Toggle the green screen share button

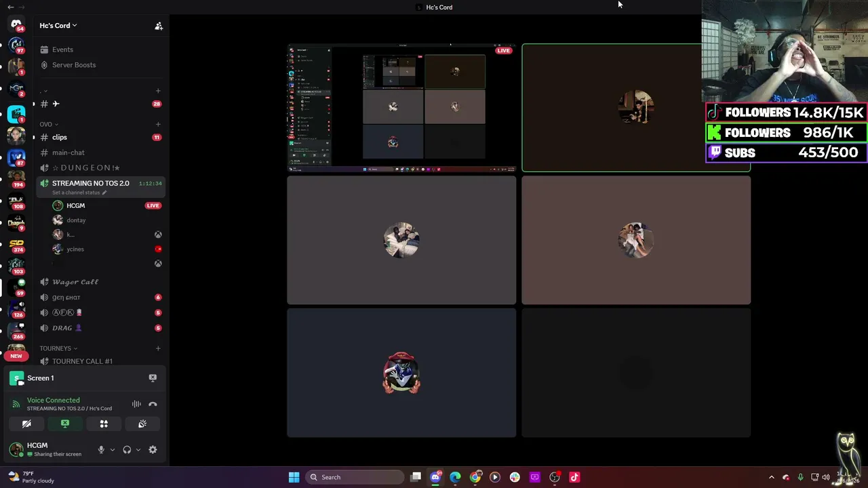coord(65,424)
